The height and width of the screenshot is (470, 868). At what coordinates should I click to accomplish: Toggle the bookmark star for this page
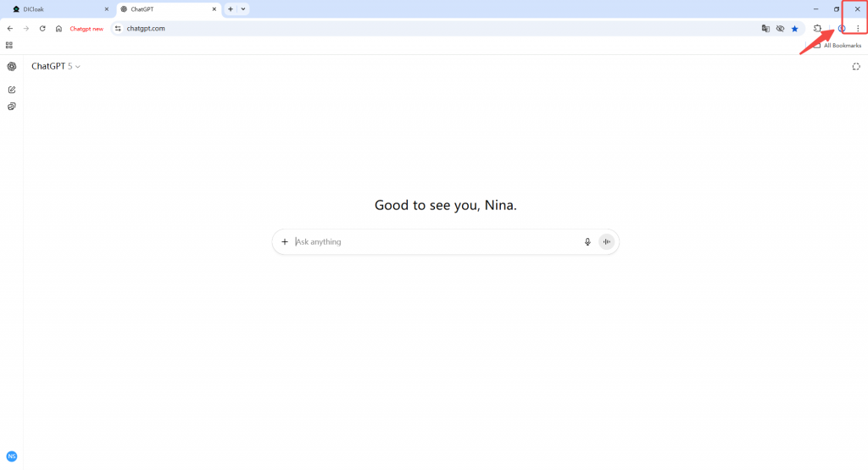point(795,29)
